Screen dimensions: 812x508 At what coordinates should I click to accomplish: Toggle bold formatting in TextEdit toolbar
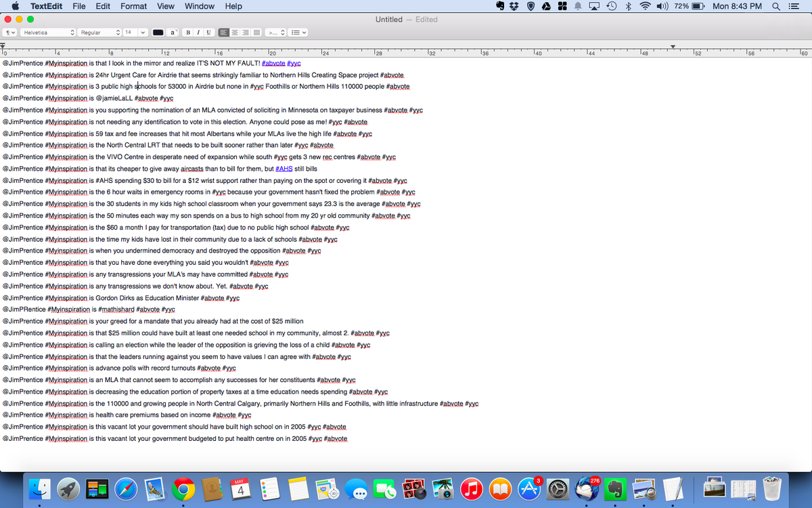click(188, 33)
